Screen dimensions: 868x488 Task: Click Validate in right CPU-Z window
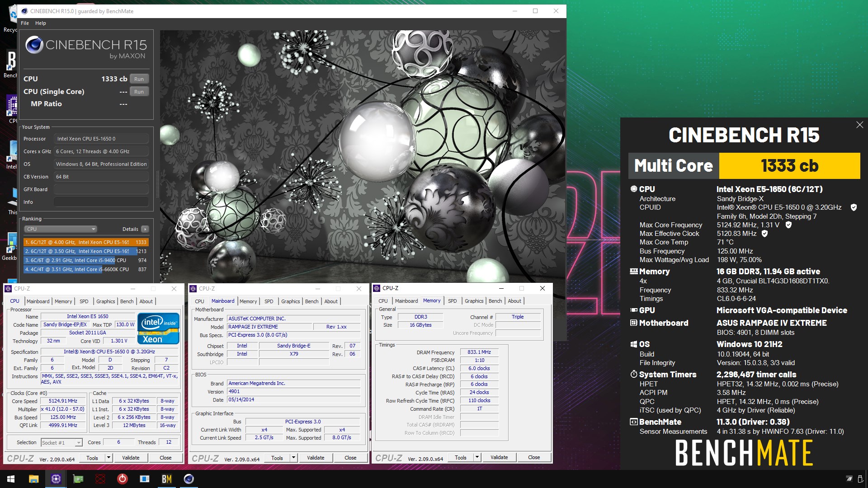point(499,457)
